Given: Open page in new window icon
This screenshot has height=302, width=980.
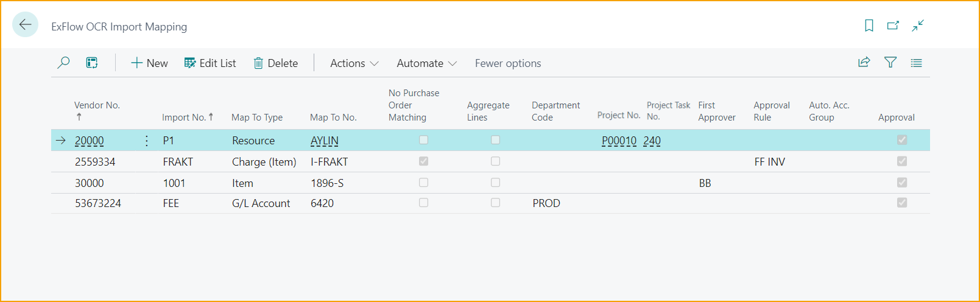Looking at the screenshot, I should [893, 26].
